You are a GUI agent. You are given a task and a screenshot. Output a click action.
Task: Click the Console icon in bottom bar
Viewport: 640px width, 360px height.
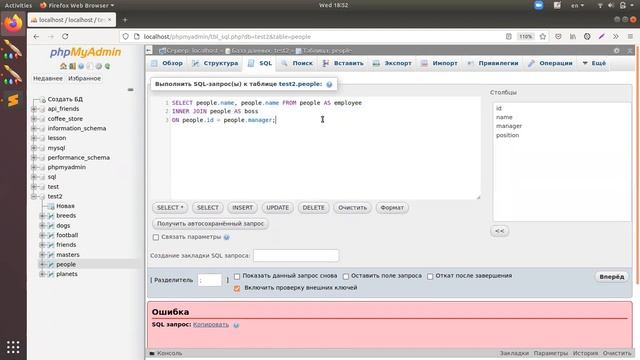152,353
